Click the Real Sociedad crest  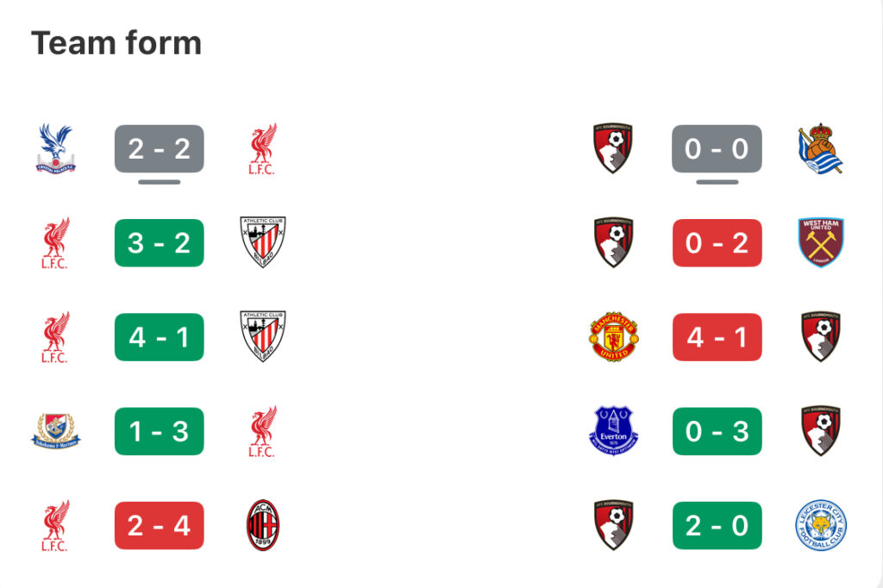[821, 148]
